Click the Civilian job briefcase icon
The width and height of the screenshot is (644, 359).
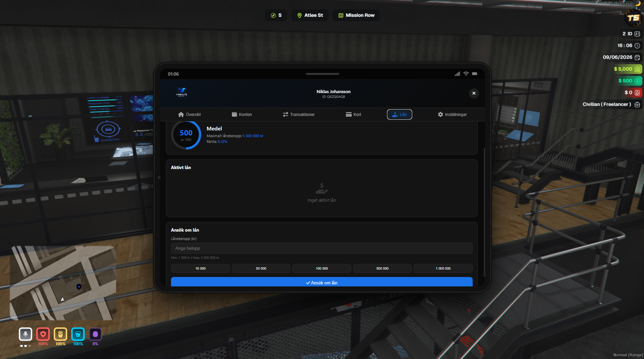pos(637,105)
